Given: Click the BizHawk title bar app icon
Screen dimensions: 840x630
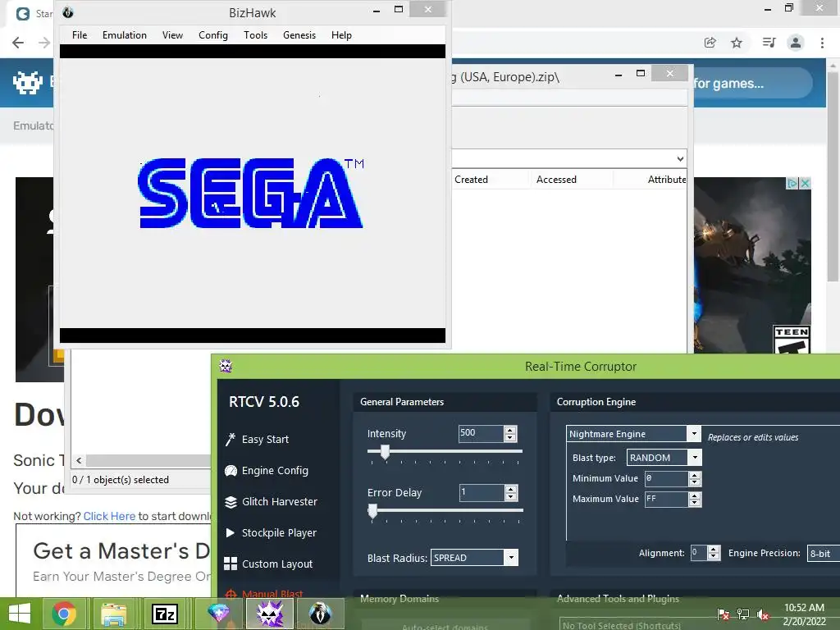Looking at the screenshot, I should point(68,12).
